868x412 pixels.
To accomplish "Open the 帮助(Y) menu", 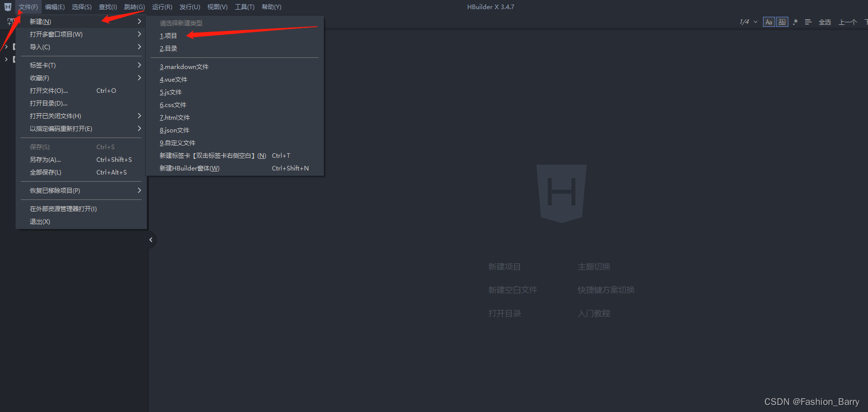I will 271,7.
